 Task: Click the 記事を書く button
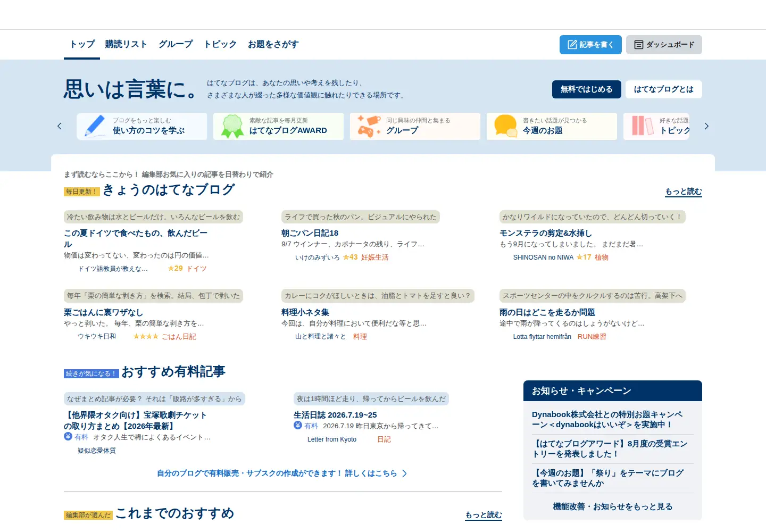[x=590, y=45]
